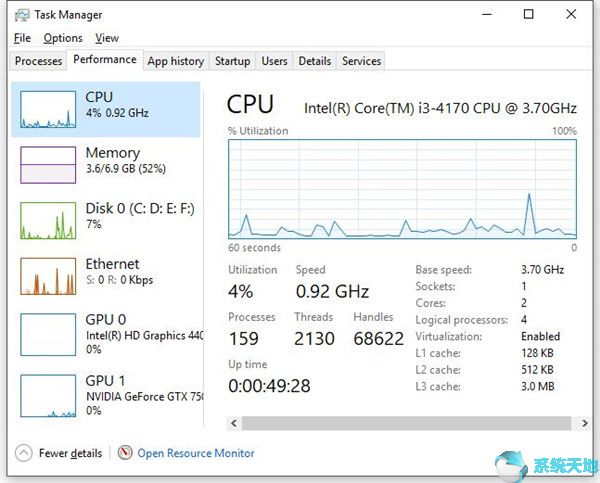The width and height of the screenshot is (600, 483).
Task: Switch to the Users tab
Action: coord(275,61)
